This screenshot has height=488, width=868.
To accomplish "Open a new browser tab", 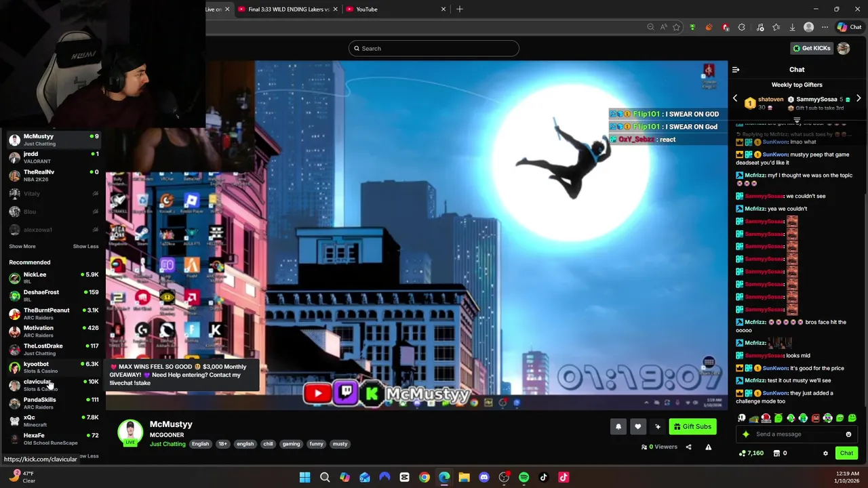I will [x=460, y=9].
